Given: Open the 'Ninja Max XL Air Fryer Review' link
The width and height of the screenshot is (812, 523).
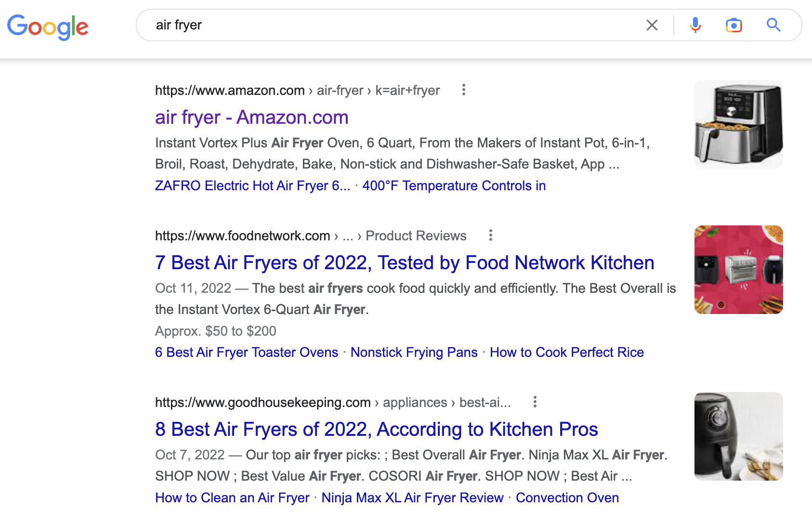Looking at the screenshot, I should click(412, 497).
